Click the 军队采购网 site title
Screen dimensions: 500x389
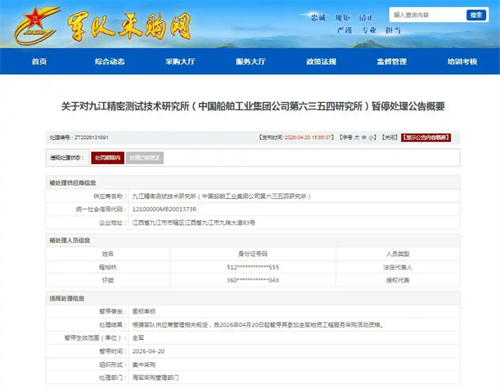point(129,27)
